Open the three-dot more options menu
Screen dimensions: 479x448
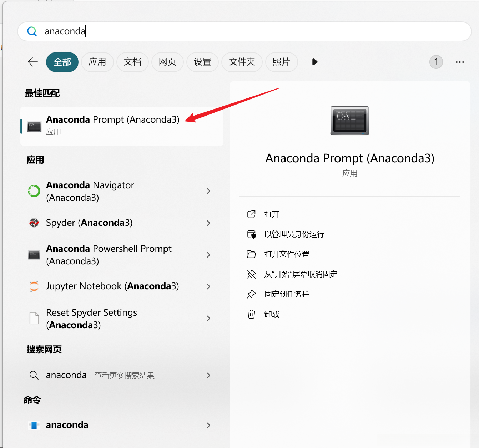460,62
